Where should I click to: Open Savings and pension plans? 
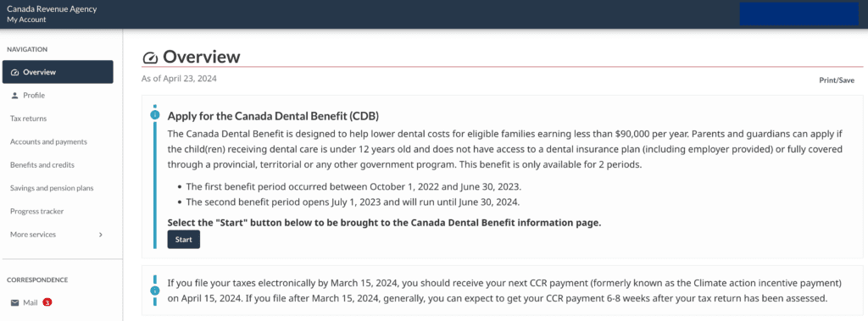point(52,188)
